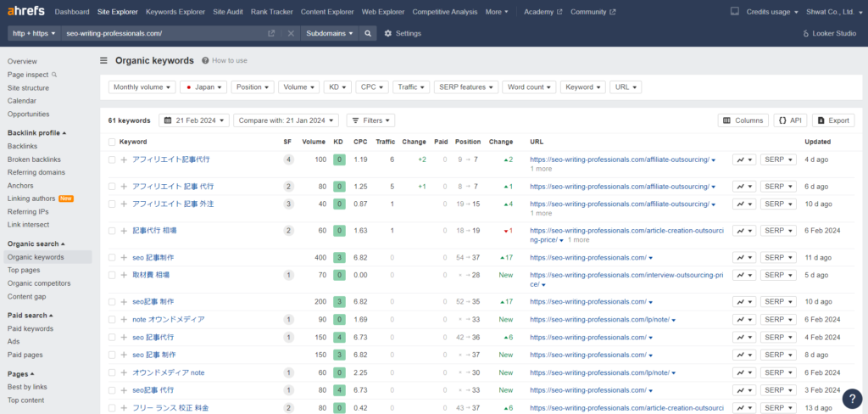Click the domain input field in search bar

tap(161, 33)
